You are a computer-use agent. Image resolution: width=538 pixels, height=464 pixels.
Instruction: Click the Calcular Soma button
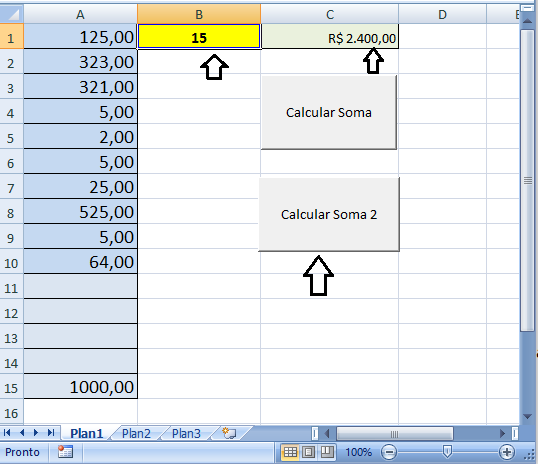tap(329, 112)
